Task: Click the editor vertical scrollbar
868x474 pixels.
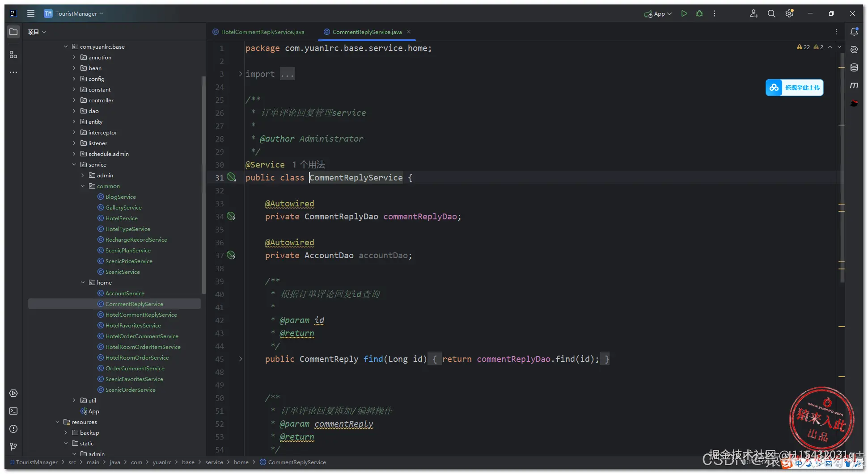Action: (842, 168)
